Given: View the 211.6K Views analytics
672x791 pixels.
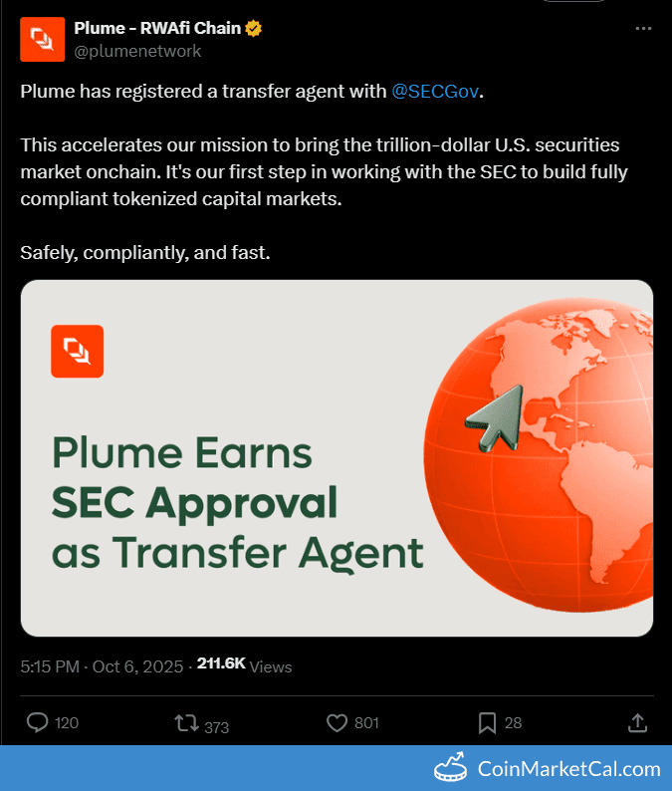Looking at the screenshot, I should tap(244, 665).
